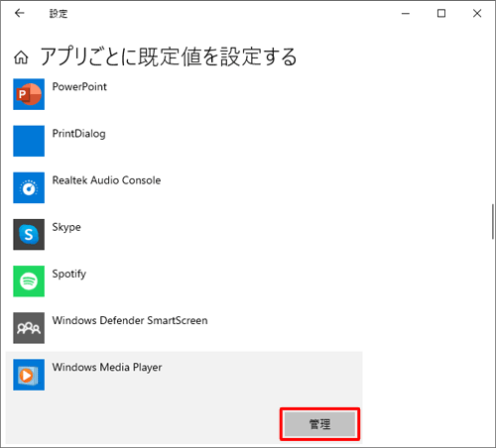Minimize the 設定 window
496x448 pixels.
tap(406, 14)
